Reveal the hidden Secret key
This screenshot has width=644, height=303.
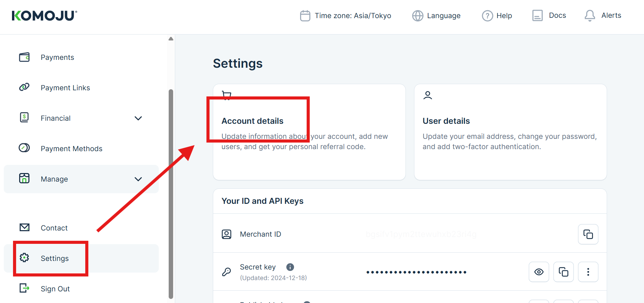[539, 272]
